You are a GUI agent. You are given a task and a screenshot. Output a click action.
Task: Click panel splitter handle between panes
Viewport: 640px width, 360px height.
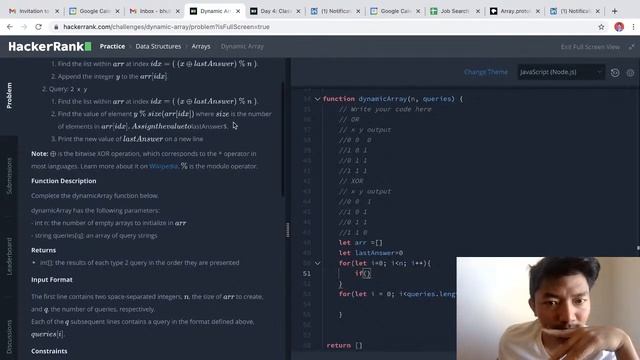(288, 230)
